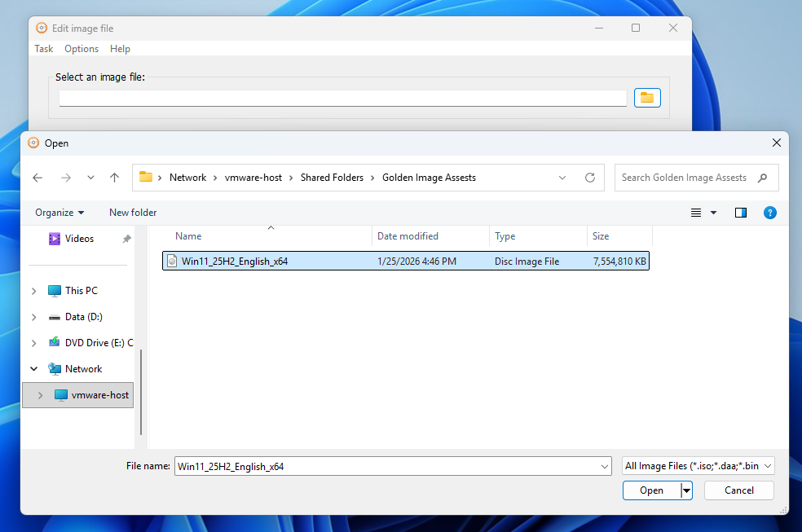This screenshot has height=532, width=802.
Task: Sort by Type column header
Action: (x=505, y=236)
